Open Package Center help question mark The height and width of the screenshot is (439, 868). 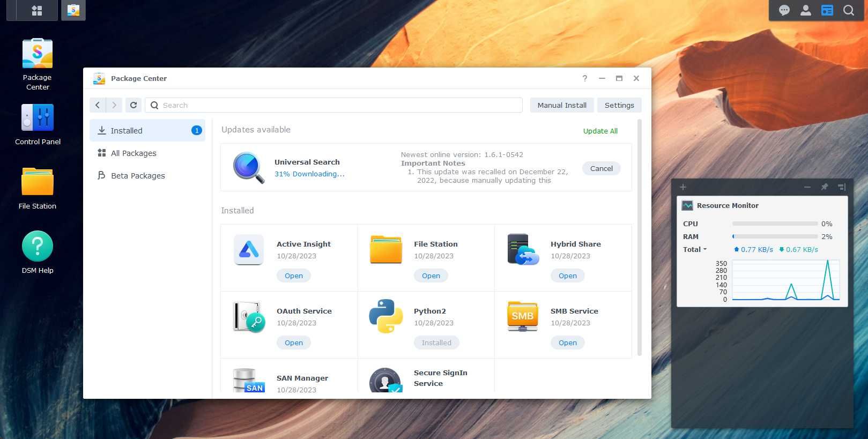coord(585,78)
